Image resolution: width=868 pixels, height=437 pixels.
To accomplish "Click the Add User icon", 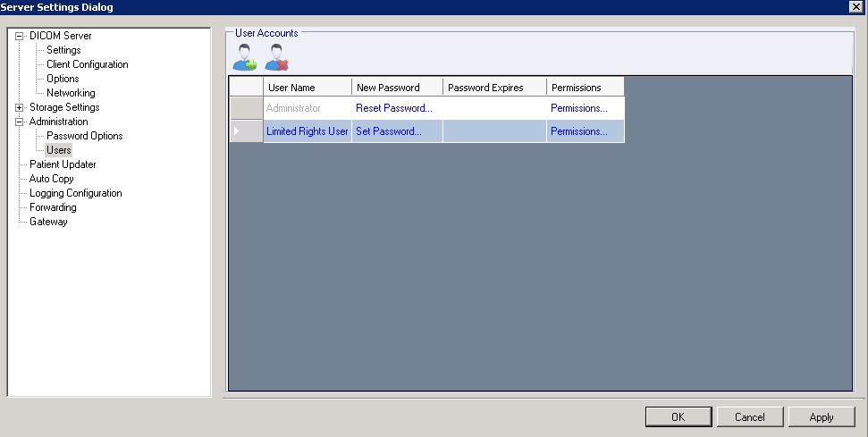I will [x=245, y=57].
